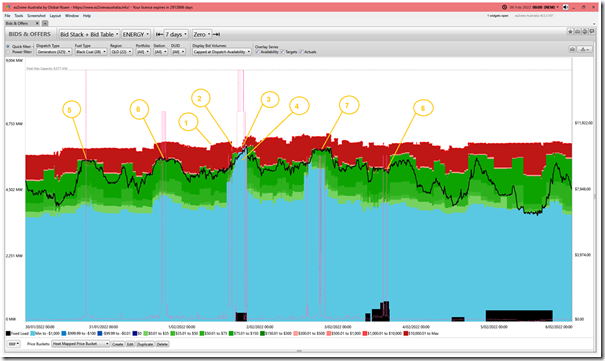Click the $1,000.01 to $10,000 legend swatch
This screenshot has width=605, height=361.
click(x=365, y=333)
